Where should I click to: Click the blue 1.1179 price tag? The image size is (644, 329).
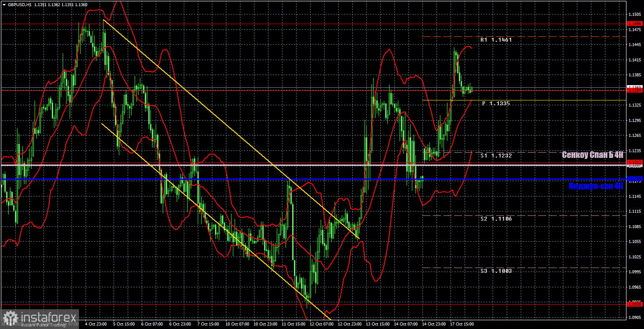pos(635,179)
